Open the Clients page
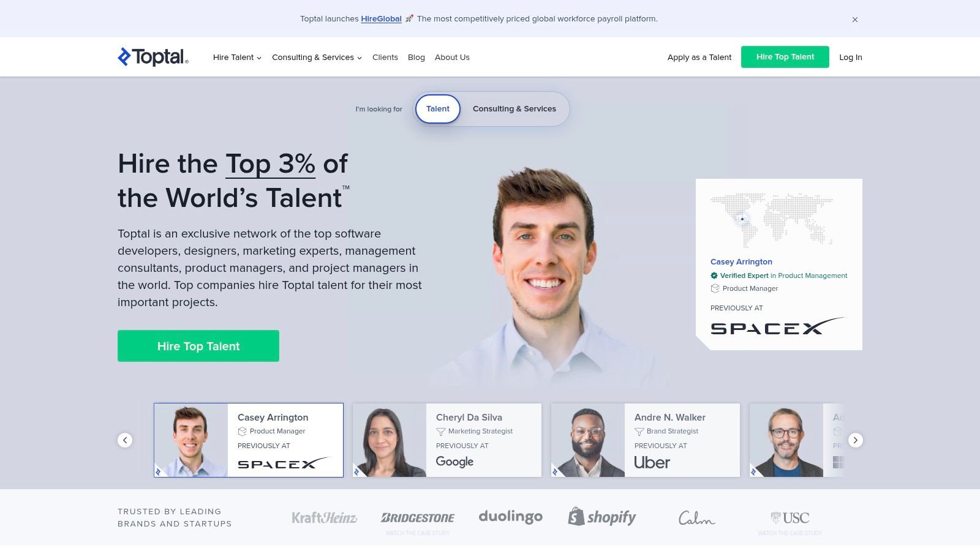The width and height of the screenshot is (980, 551). point(385,58)
